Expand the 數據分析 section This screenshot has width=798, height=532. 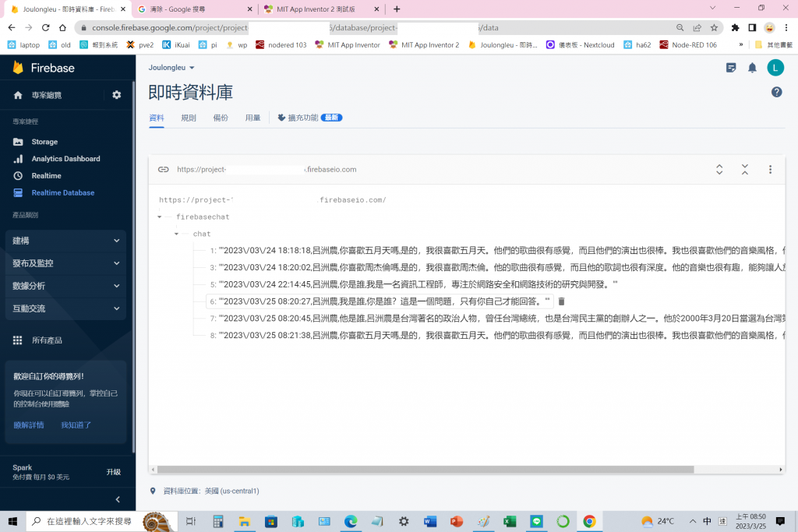point(66,286)
